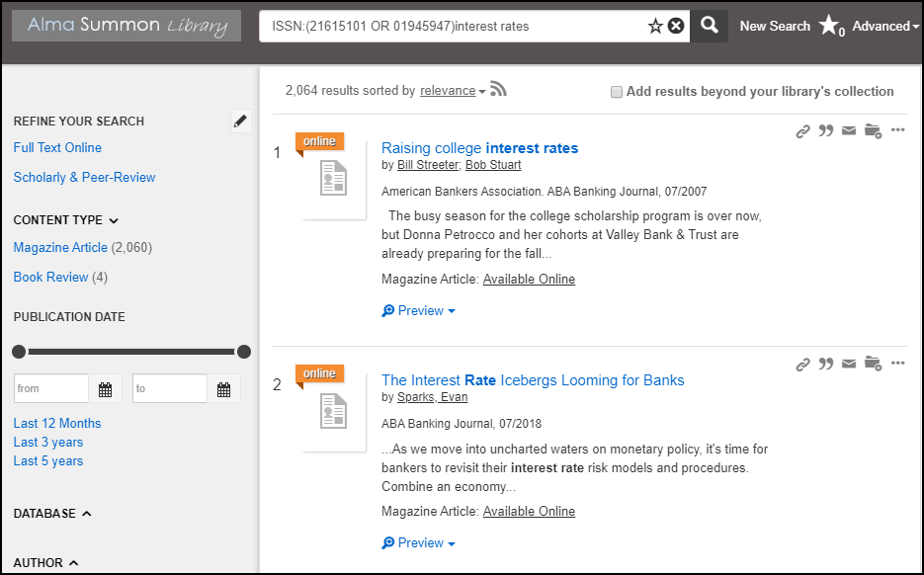Limit to Last 5 years
Image resolution: width=924 pixels, height=575 pixels.
coord(48,460)
